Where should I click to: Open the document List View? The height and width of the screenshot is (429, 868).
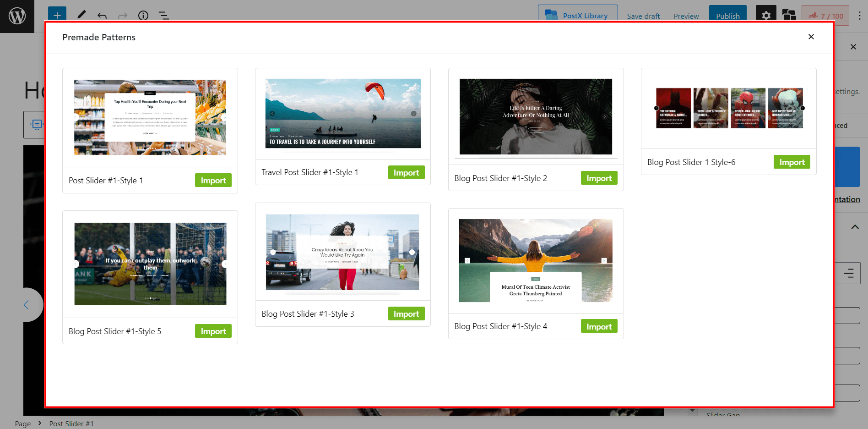pos(163,16)
